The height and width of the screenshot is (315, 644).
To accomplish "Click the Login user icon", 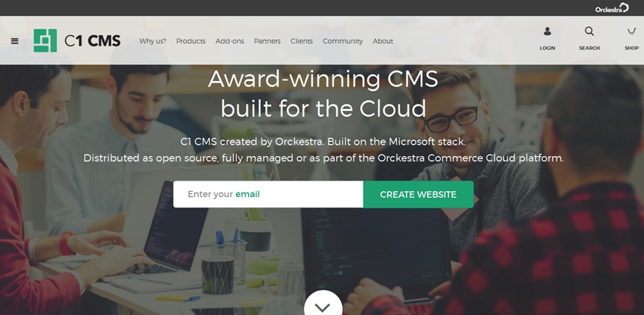I will pos(547,31).
